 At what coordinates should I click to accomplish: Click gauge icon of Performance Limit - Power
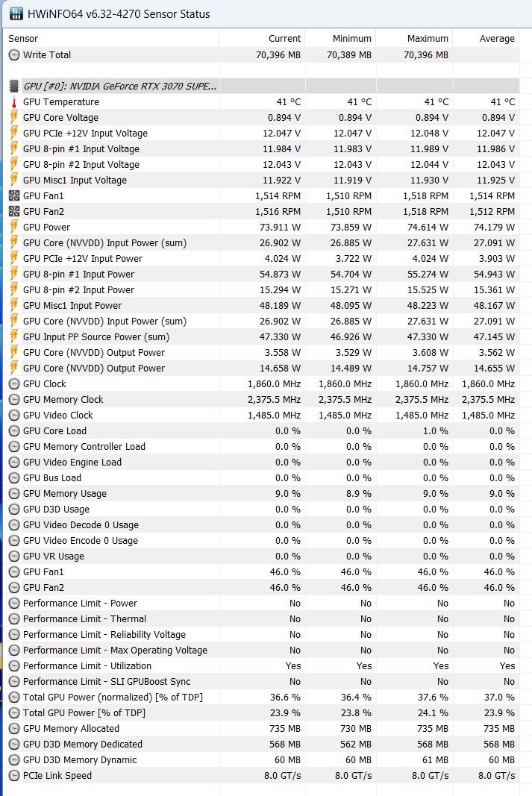14,604
